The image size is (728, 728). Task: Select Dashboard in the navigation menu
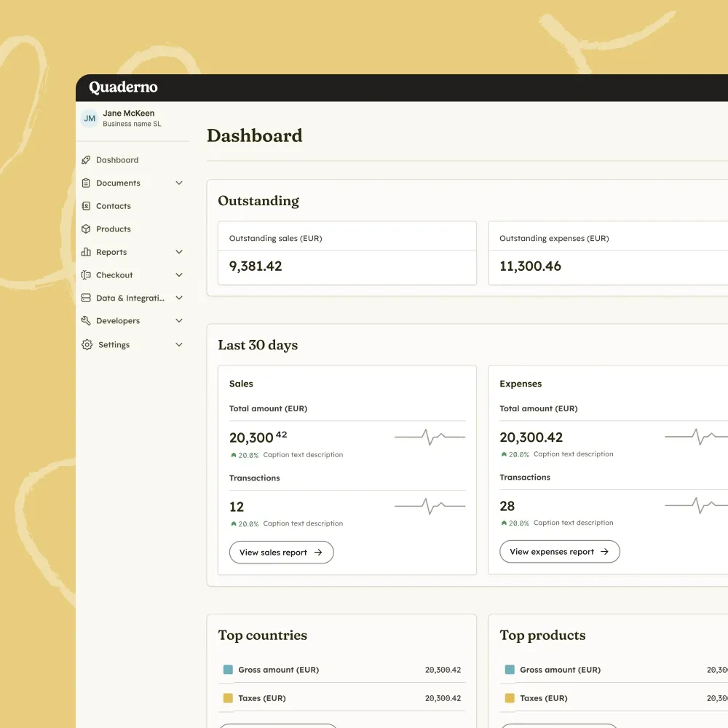click(x=116, y=159)
